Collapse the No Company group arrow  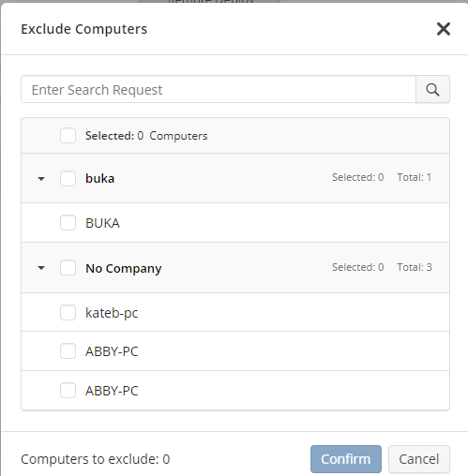click(41, 268)
